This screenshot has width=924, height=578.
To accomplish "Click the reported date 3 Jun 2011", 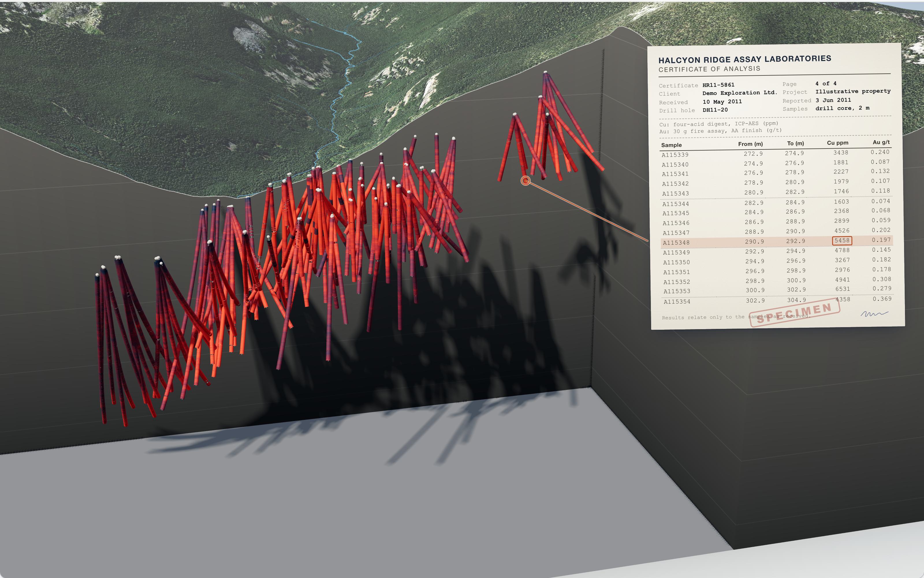I will pyautogui.click(x=833, y=100).
